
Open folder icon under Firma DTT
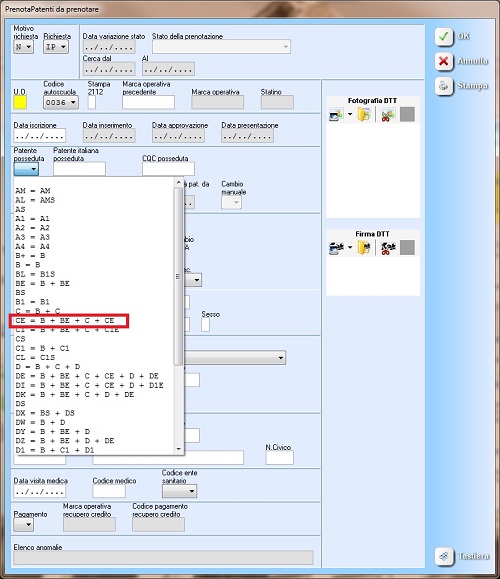point(364,247)
